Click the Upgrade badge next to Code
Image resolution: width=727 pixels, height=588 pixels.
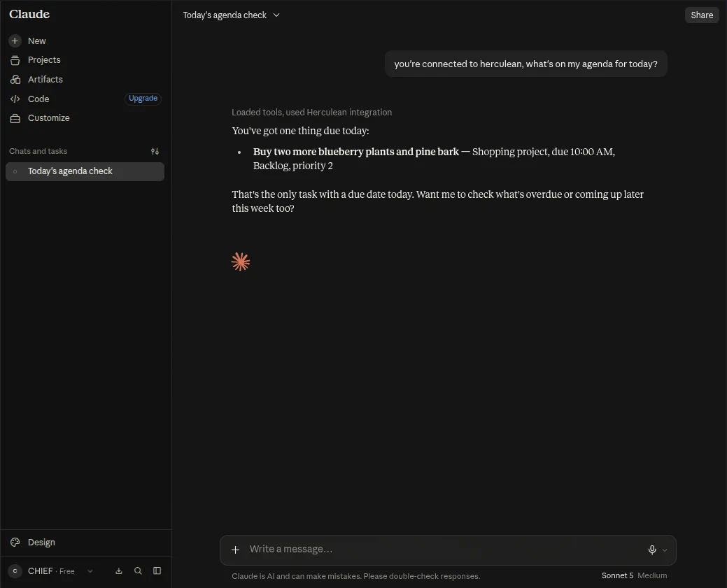tap(143, 98)
